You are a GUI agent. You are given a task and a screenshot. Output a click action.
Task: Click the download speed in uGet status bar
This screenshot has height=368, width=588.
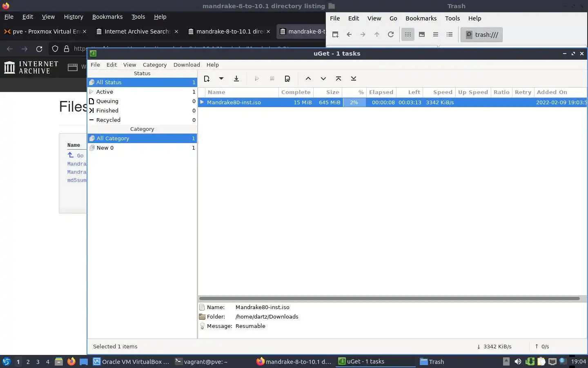494,346
